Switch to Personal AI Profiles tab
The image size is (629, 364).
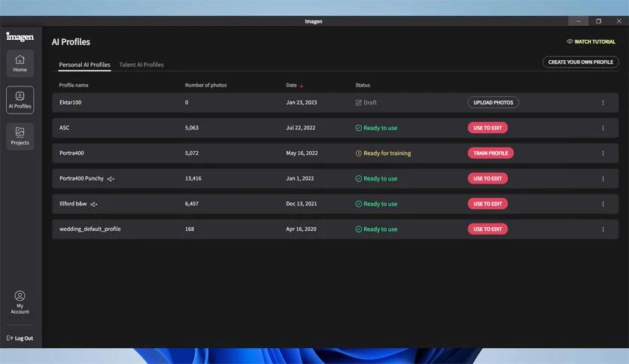(x=84, y=65)
